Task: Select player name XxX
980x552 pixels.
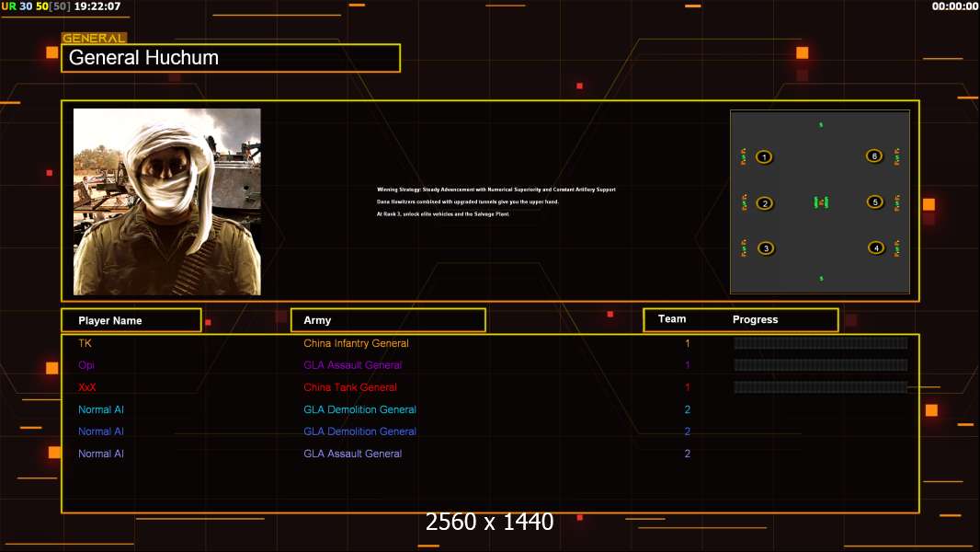Action: (86, 387)
